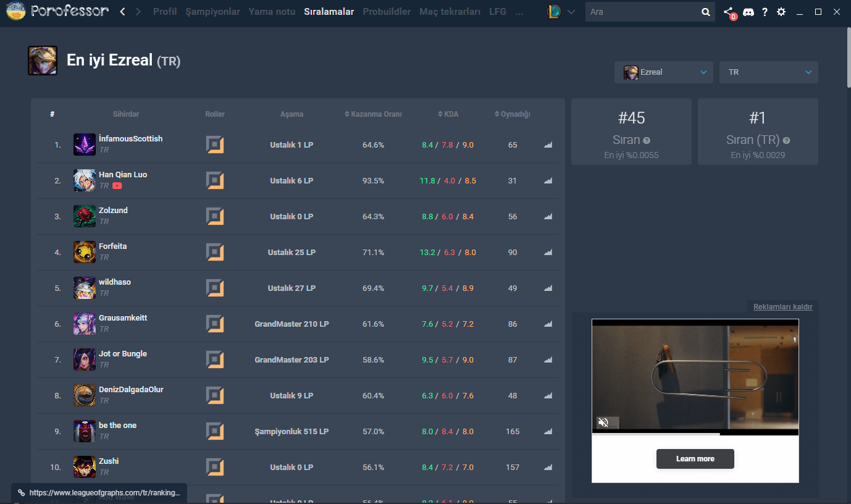
Task: Open the Ezreal champion dropdown
Action: pyautogui.click(x=664, y=72)
